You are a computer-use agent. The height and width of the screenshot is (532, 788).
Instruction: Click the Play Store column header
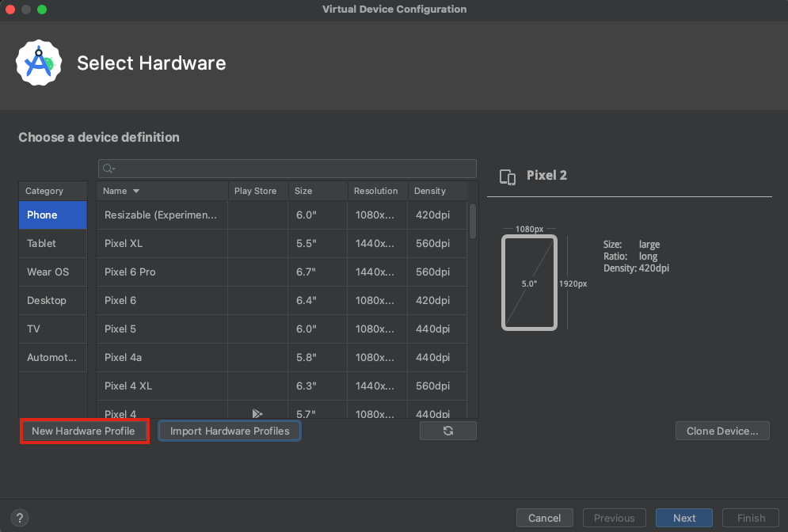(x=258, y=191)
